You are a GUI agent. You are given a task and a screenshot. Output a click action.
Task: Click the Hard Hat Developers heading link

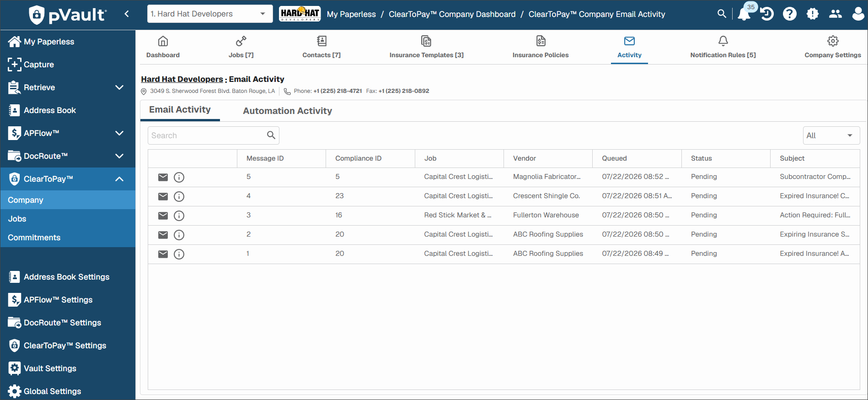[182, 79]
